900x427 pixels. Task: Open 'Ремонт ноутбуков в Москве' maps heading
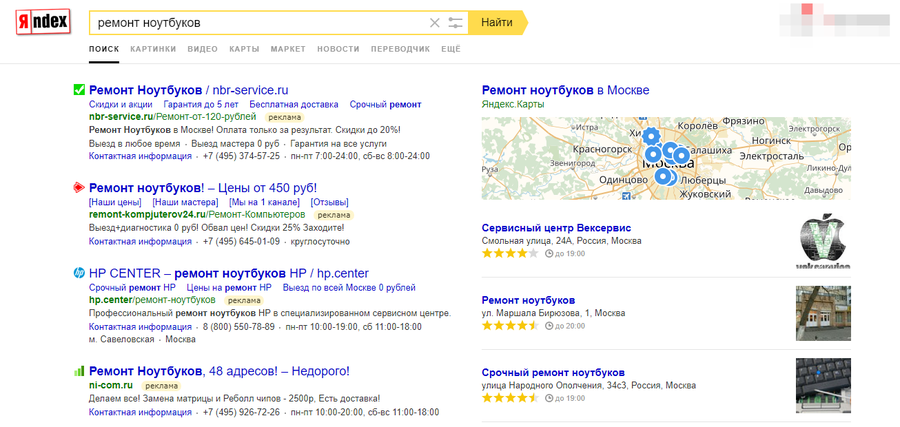565,90
